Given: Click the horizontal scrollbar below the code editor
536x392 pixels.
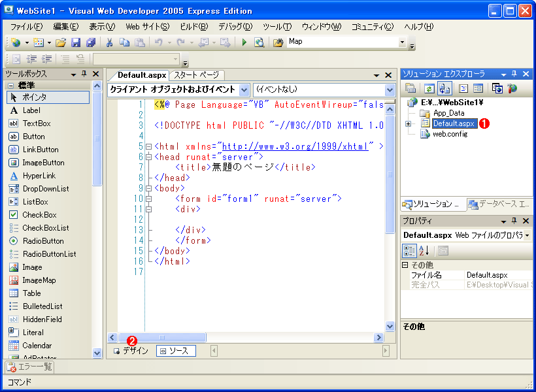Looking at the screenshot, I should (x=163, y=337).
